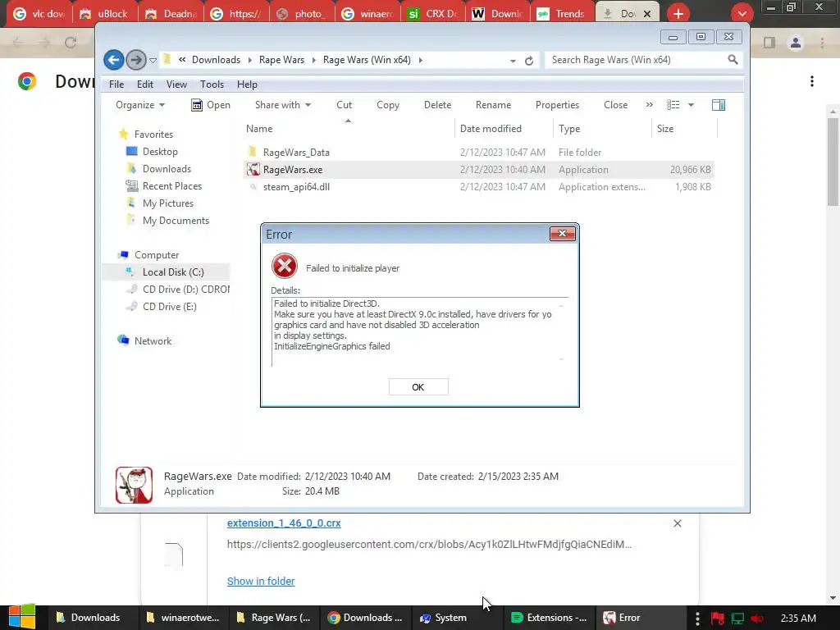Open the recent locations dropdown arrow

point(153,60)
